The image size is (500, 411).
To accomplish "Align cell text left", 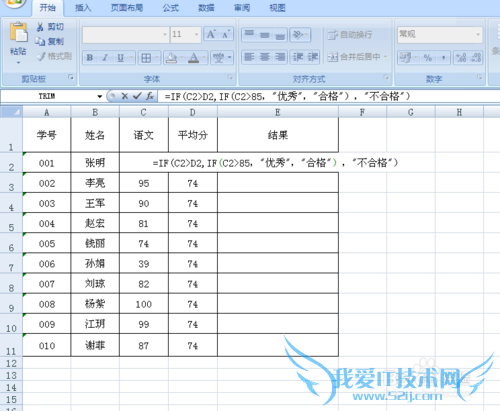I will pos(249,57).
